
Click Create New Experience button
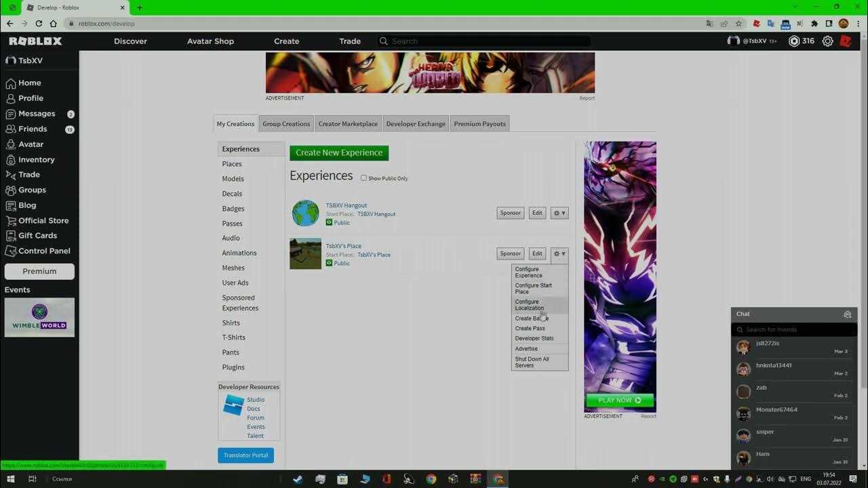click(x=339, y=152)
